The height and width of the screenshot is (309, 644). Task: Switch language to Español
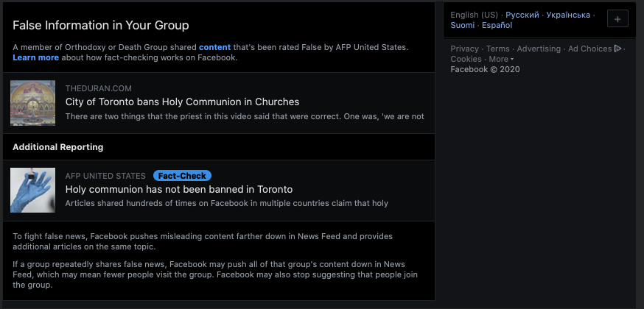click(497, 26)
